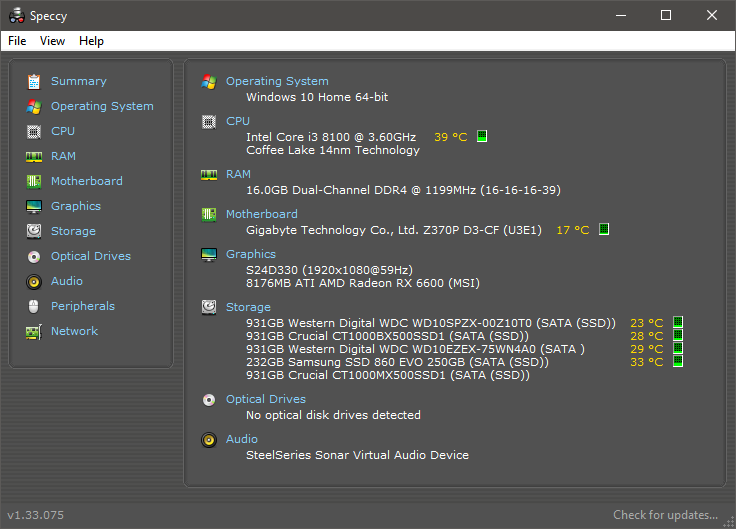Click the Optical Drives disc icon in main panel
This screenshot has height=529, width=736.
coord(209,400)
